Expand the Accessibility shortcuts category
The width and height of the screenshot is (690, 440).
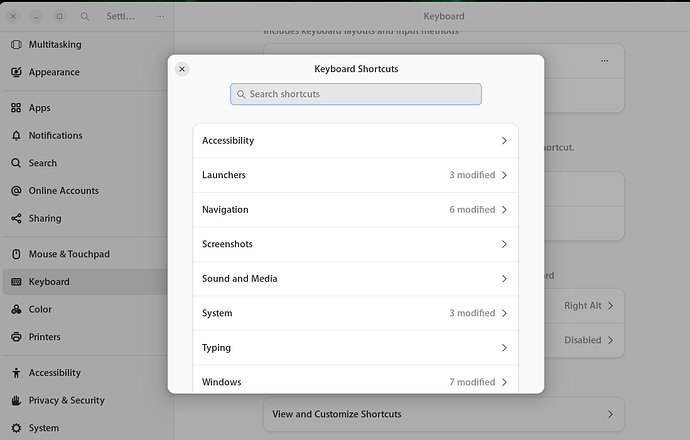coord(355,141)
